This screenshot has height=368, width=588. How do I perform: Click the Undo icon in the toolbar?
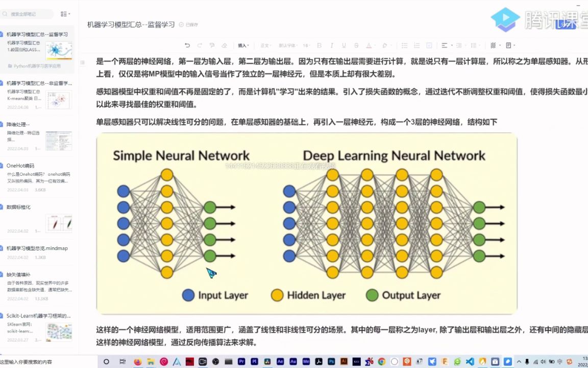tap(188, 45)
